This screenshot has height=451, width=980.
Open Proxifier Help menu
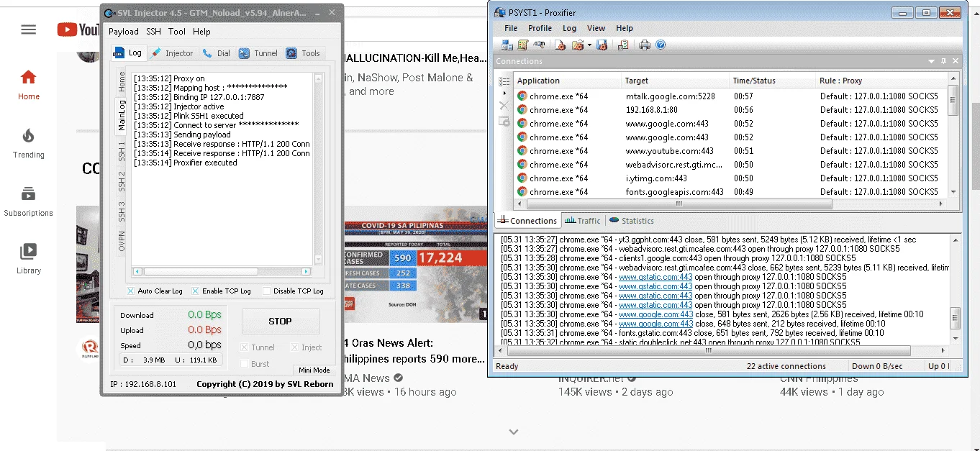pyautogui.click(x=625, y=28)
